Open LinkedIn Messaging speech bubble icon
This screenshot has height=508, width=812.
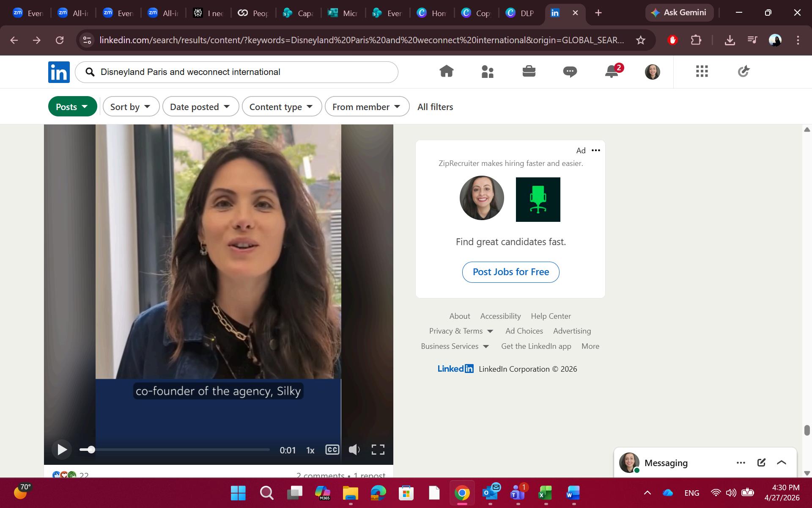pos(570,72)
